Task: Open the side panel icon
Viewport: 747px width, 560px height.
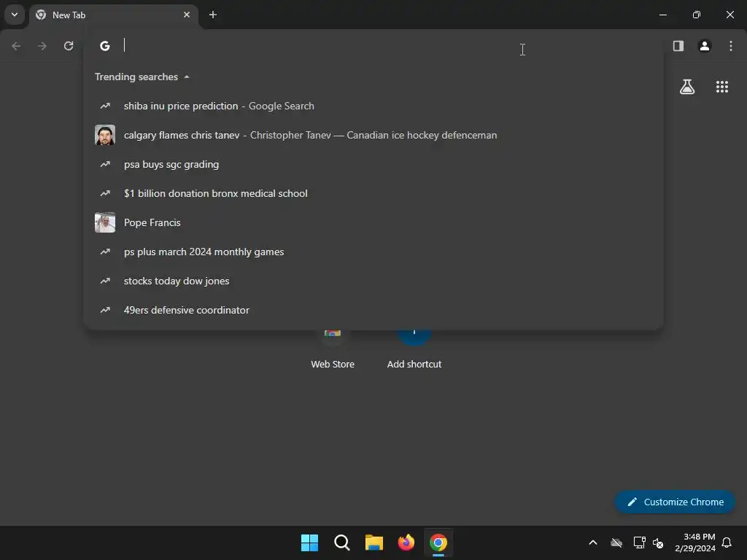Action: point(678,46)
